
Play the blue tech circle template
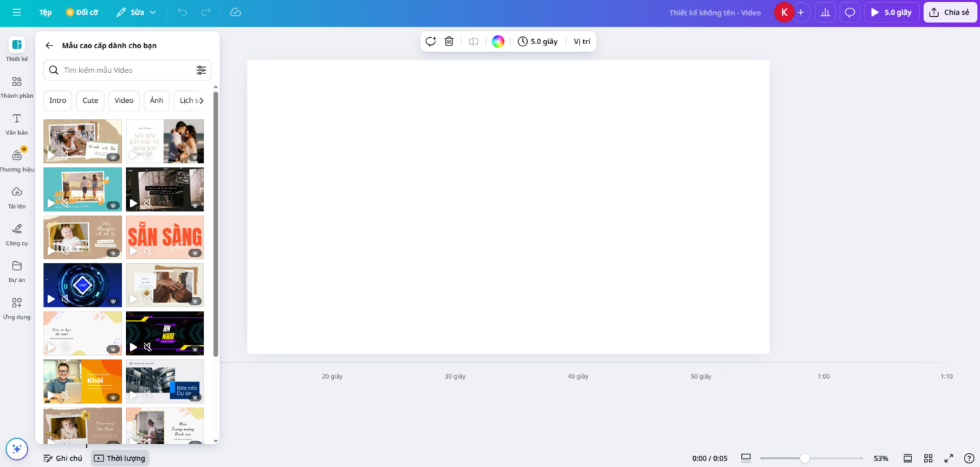click(51, 299)
